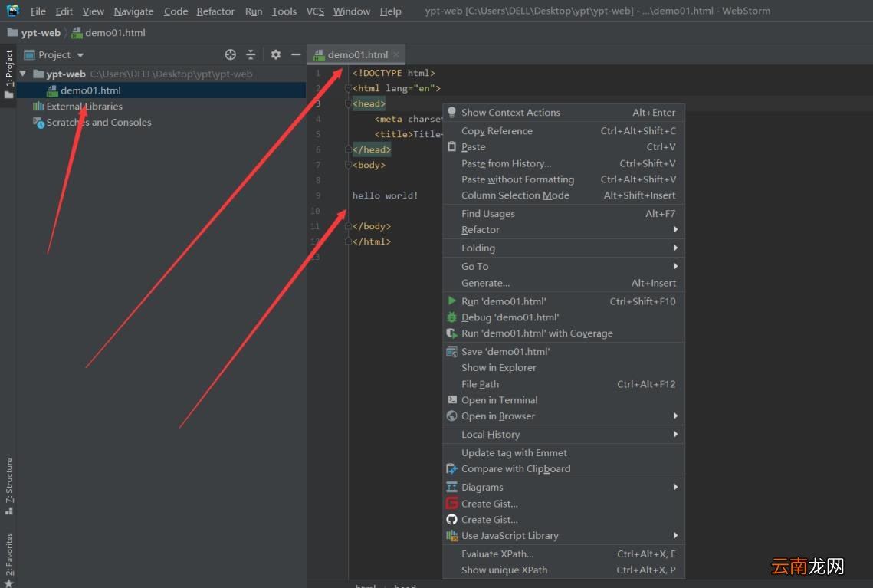Open the Tools menu
The height and width of the screenshot is (588, 873).
pos(284,11)
